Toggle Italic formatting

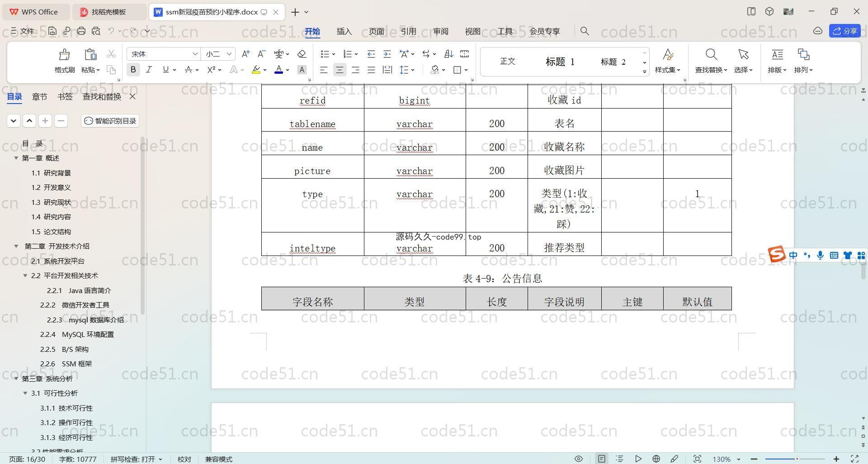tap(149, 70)
